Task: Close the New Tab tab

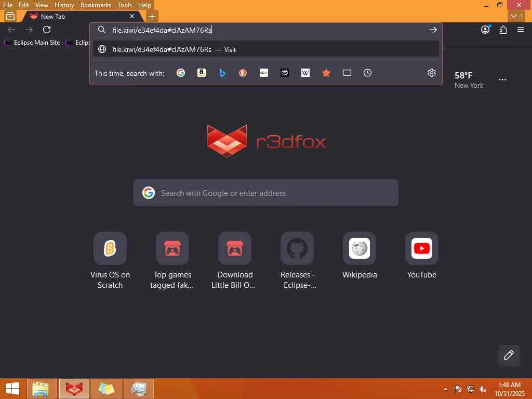Action: [x=131, y=16]
